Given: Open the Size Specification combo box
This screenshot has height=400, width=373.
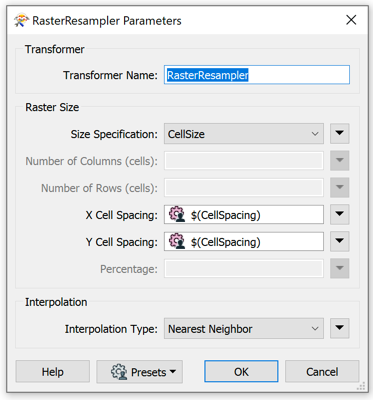Looking at the screenshot, I should tap(244, 134).
